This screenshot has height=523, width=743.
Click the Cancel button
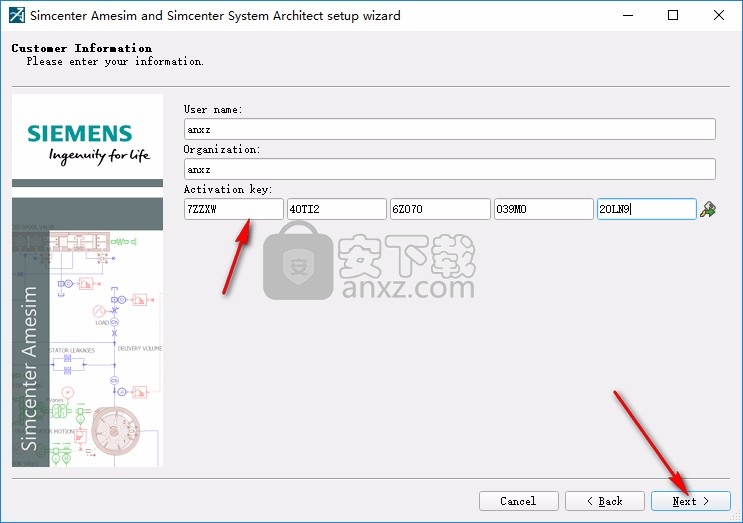pos(518,501)
